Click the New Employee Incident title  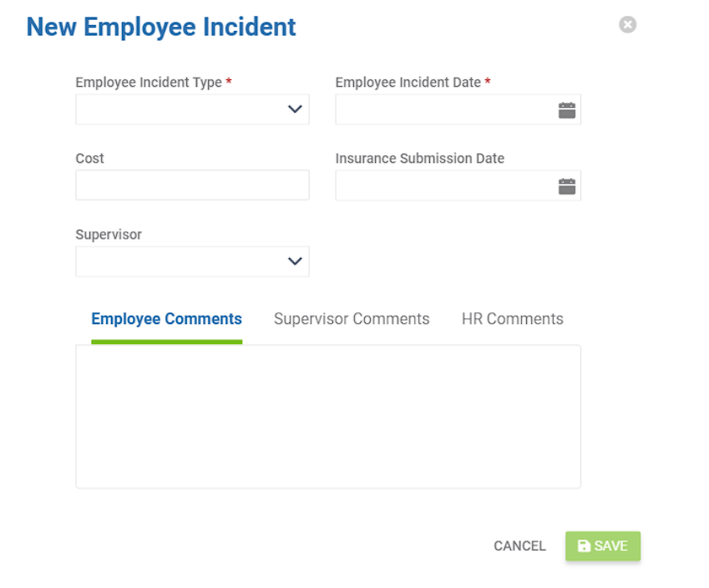(x=161, y=26)
